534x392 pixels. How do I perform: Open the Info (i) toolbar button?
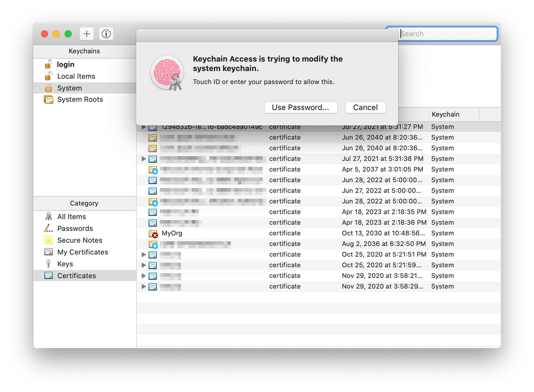coord(105,34)
